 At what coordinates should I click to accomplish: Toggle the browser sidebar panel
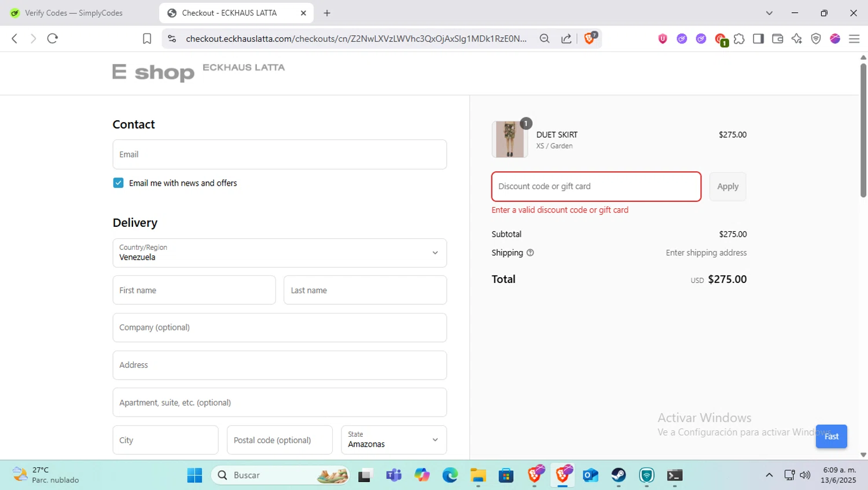click(758, 39)
